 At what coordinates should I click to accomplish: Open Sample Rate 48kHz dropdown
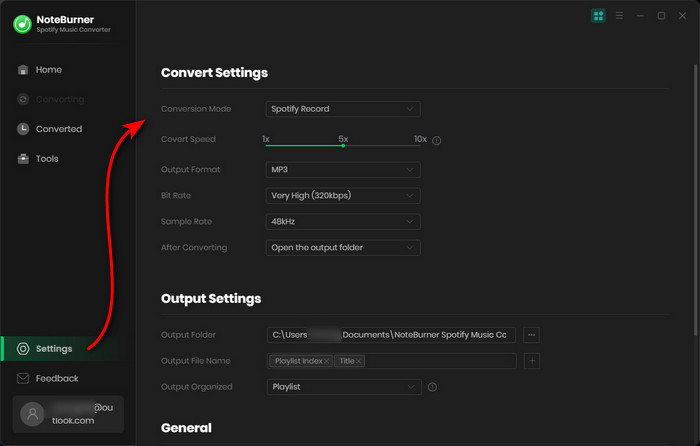pos(342,221)
